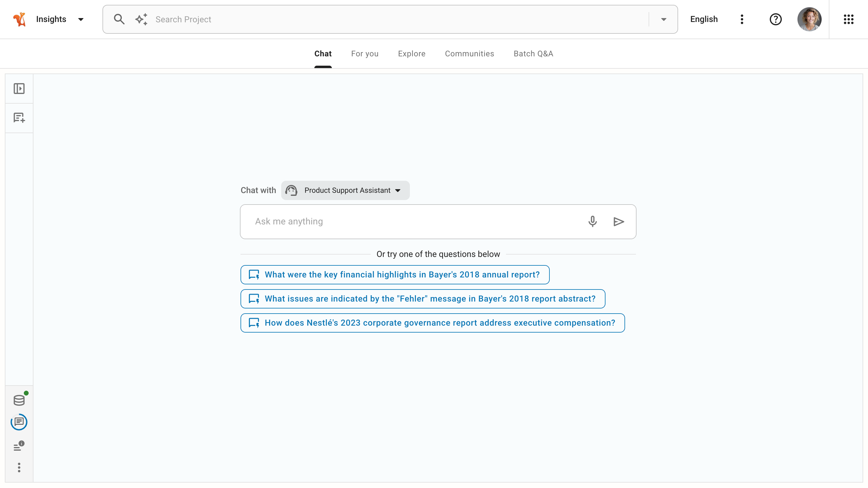The height and width of the screenshot is (488, 868).
Task: Open the help question mark icon
Action: [775, 19]
